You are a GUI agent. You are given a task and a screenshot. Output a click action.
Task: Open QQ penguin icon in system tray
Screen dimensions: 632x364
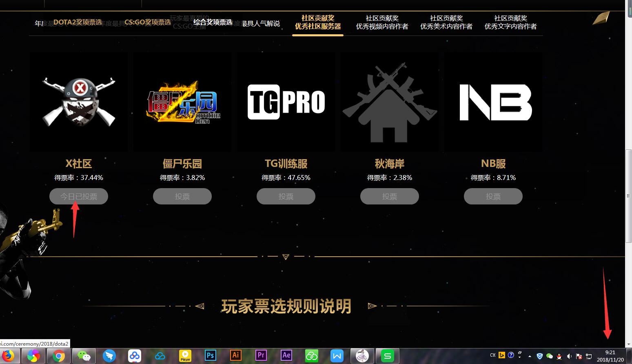click(x=559, y=356)
